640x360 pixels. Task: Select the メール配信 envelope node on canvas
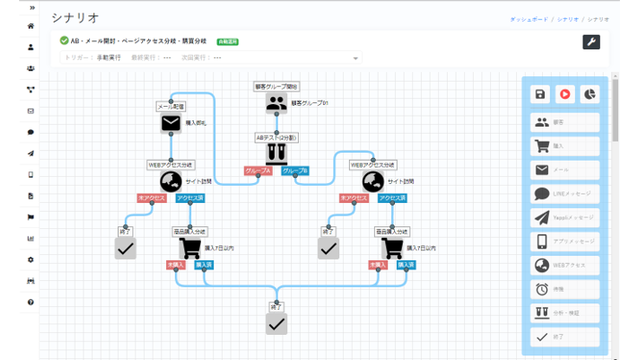pos(171,123)
